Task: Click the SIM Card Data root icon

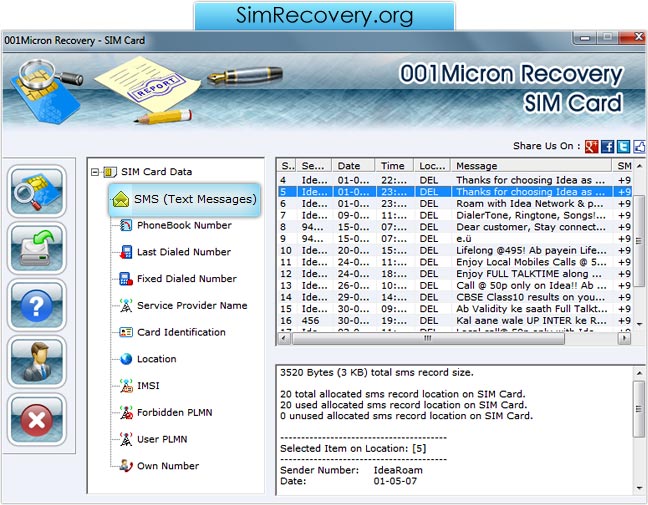Action: point(110,172)
